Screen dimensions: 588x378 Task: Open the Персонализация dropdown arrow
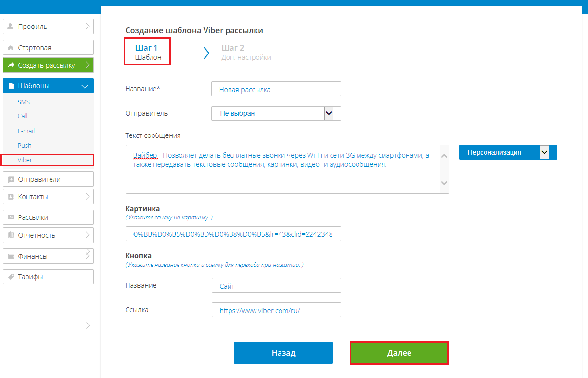(544, 152)
